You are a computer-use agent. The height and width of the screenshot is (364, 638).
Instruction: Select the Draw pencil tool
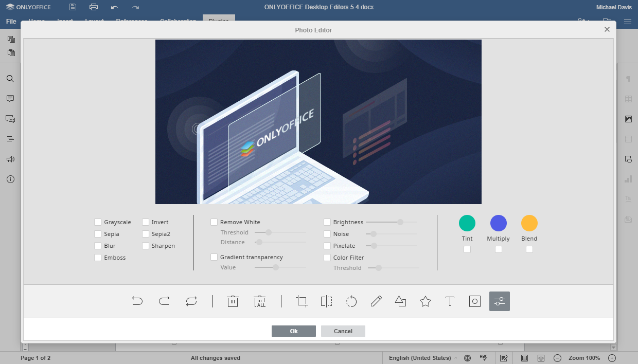pos(376,301)
